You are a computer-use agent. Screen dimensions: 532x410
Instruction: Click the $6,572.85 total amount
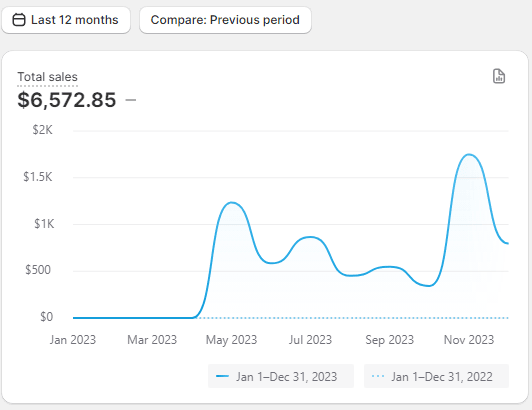[66, 100]
